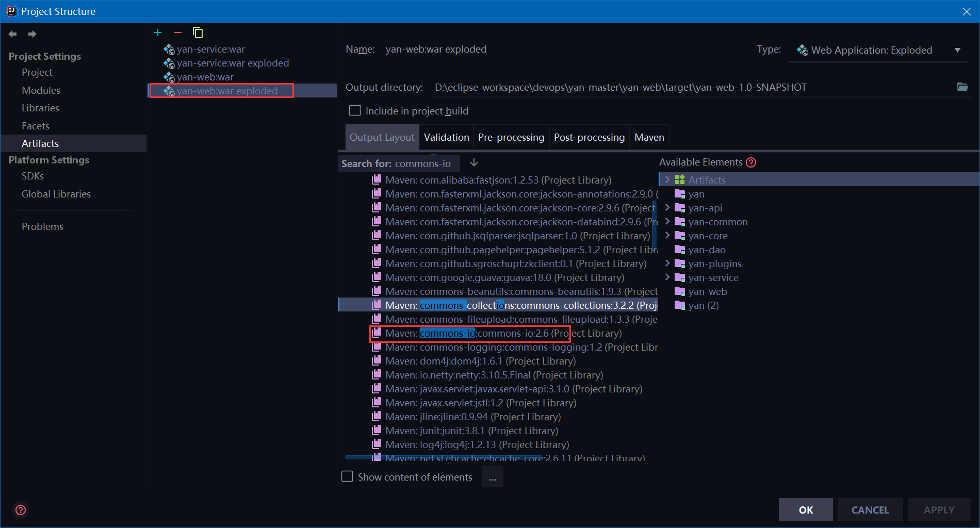Dismiss the dialog with Cancel
Screen dimensions: 980x528
[870, 509]
